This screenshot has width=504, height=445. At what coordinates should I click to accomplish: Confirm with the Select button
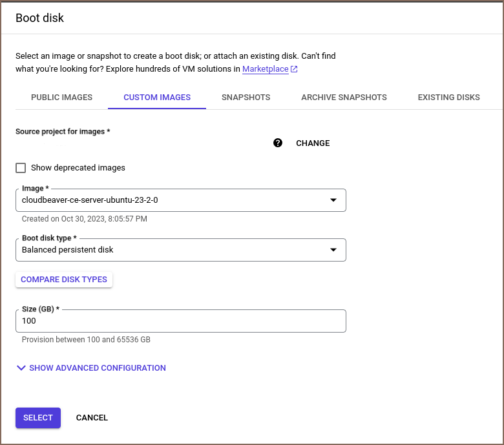tap(38, 418)
